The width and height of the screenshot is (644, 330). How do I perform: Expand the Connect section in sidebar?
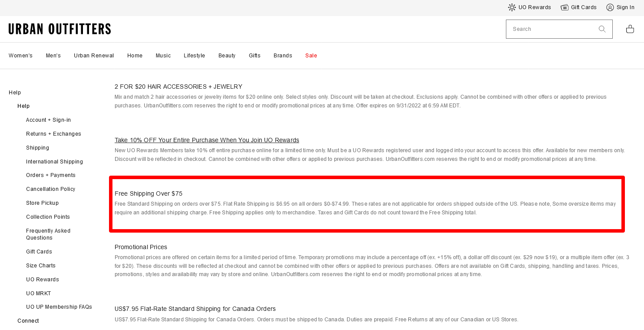[28, 321]
